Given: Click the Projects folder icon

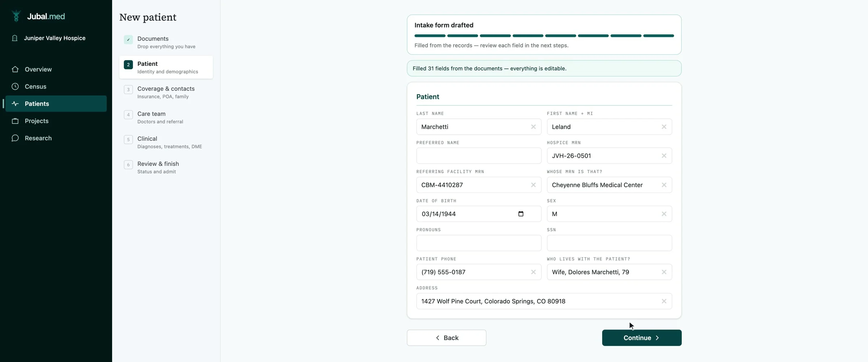Looking at the screenshot, I should (x=15, y=121).
